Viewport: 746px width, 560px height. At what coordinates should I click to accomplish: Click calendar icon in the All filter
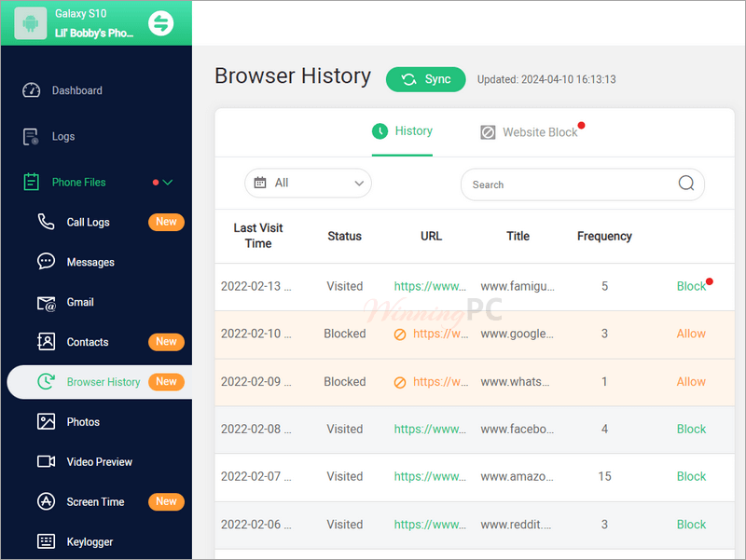(x=260, y=183)
